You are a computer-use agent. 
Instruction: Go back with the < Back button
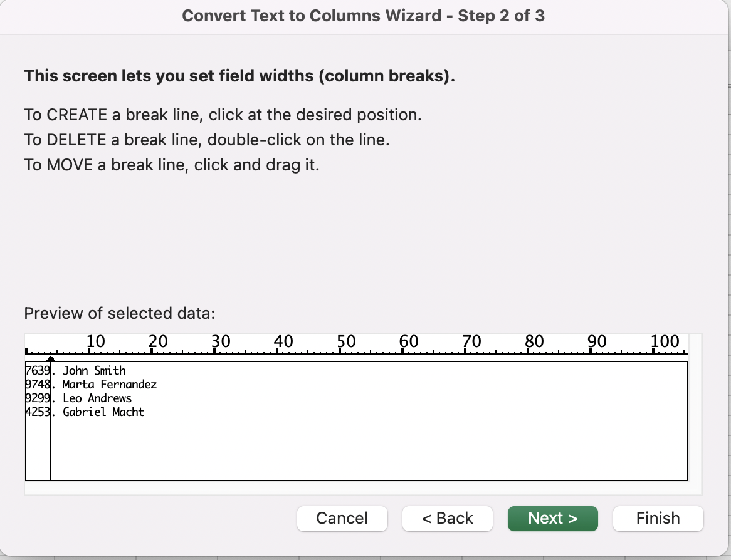(x=447, y=518)
